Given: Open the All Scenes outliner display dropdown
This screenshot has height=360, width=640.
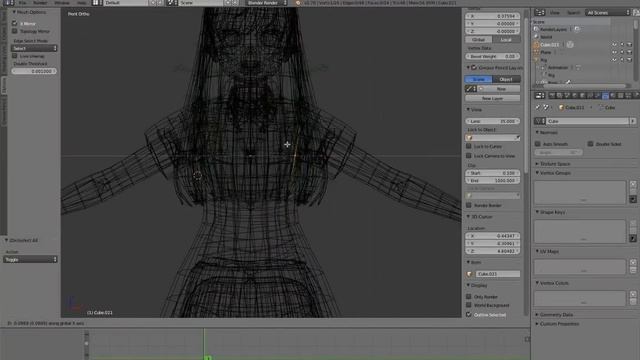Looking at the screenshot, I should [x=608, y=13].
